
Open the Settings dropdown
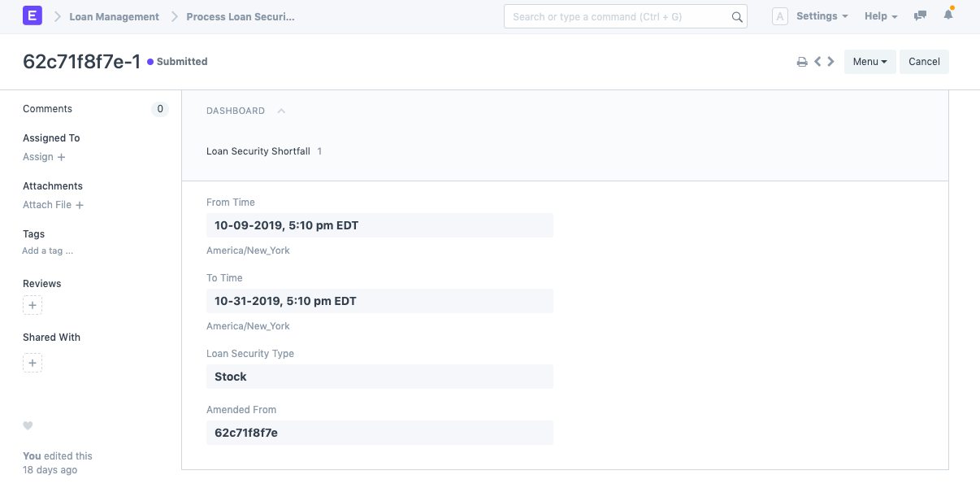(822, 16)
